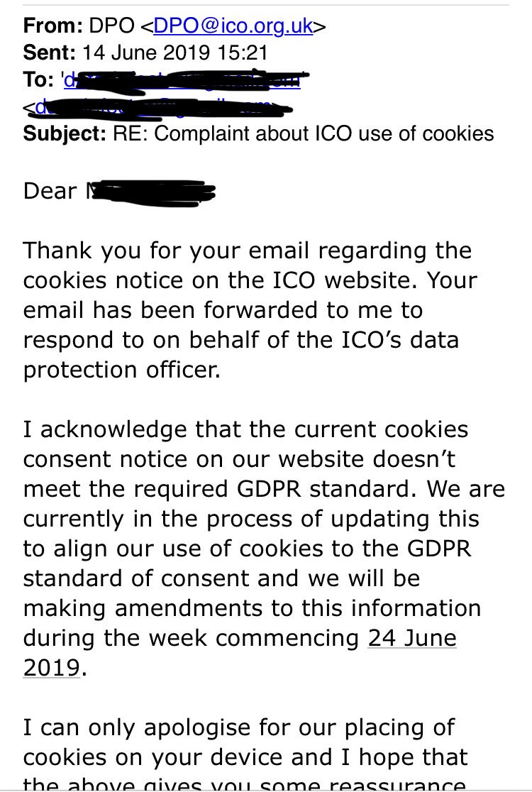This screenshot has width=532, height=792.
Task: Click the bold From: label
Action: (53, 26)
